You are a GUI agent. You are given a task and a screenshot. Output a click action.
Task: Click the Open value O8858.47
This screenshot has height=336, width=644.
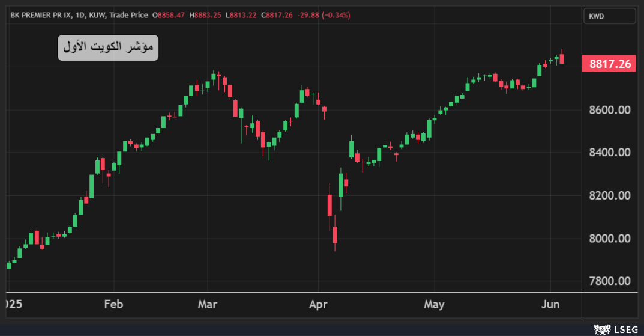click(x=169, y=14)
